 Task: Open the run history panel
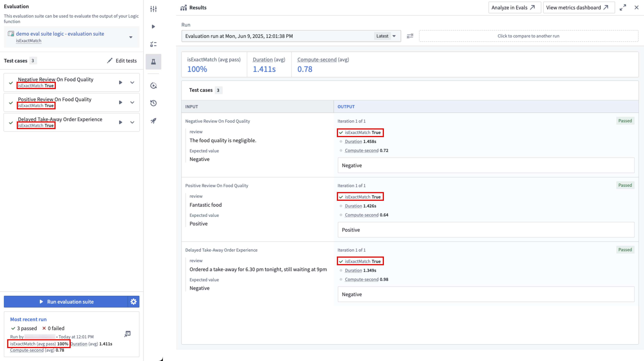click(153, 103)
